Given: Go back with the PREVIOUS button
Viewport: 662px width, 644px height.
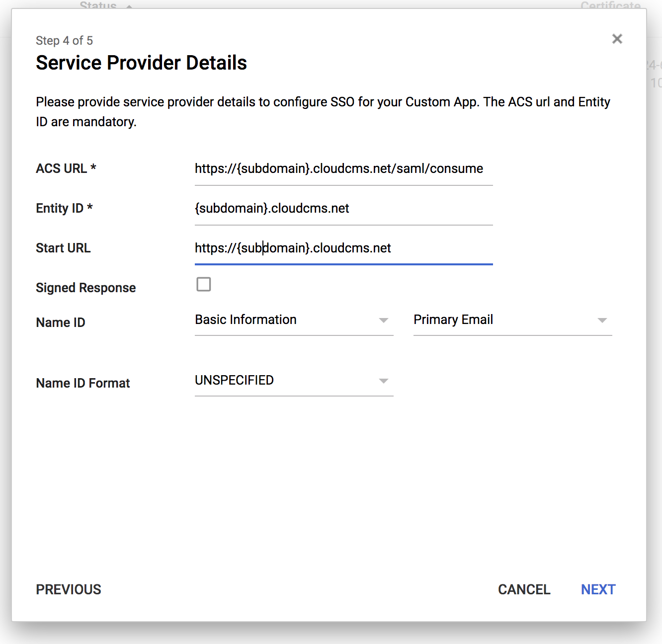Looking at the screenshot, I should point(69,589).
